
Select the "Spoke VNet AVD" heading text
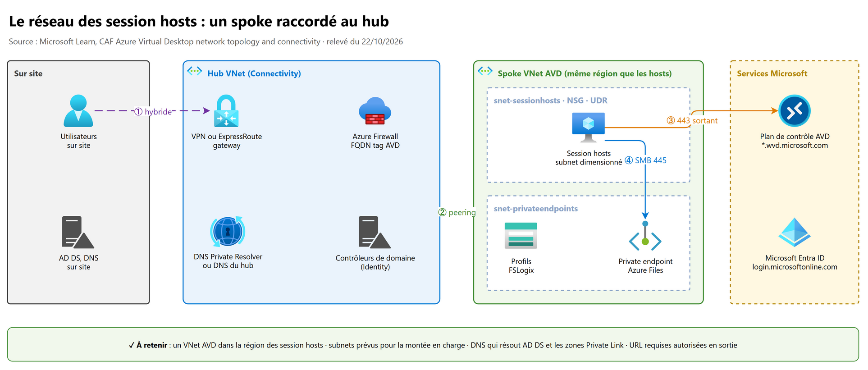585,73
